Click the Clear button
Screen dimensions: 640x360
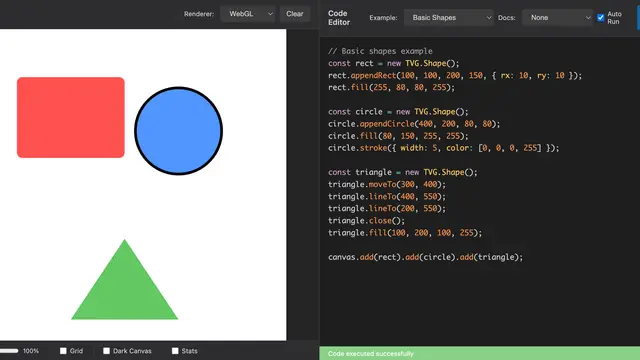click(x=294, y=14)
